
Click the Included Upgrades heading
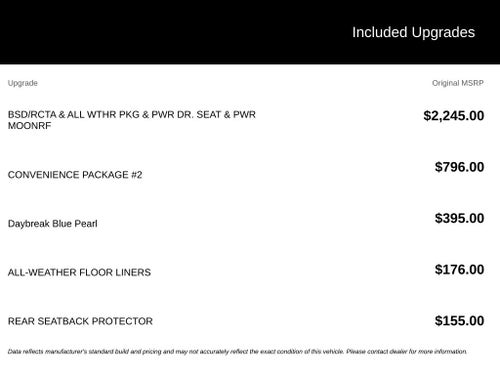pyautogui.click(x=413, y=33)
